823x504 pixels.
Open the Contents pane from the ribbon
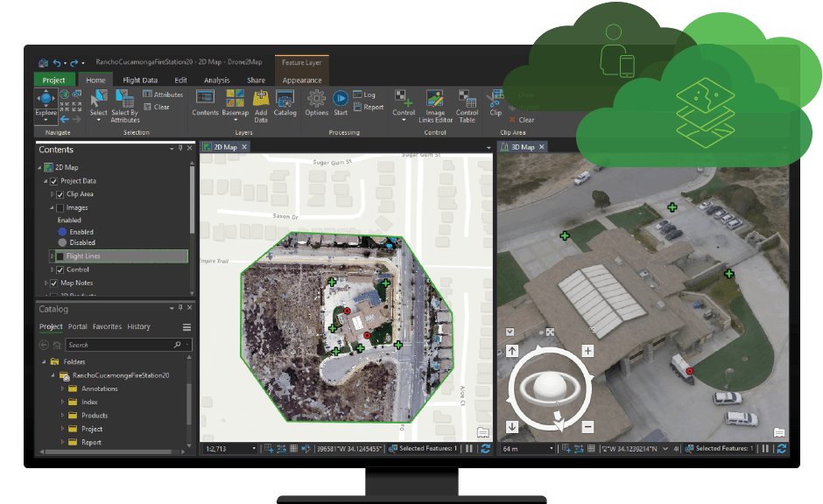click(x=205, y=102)
